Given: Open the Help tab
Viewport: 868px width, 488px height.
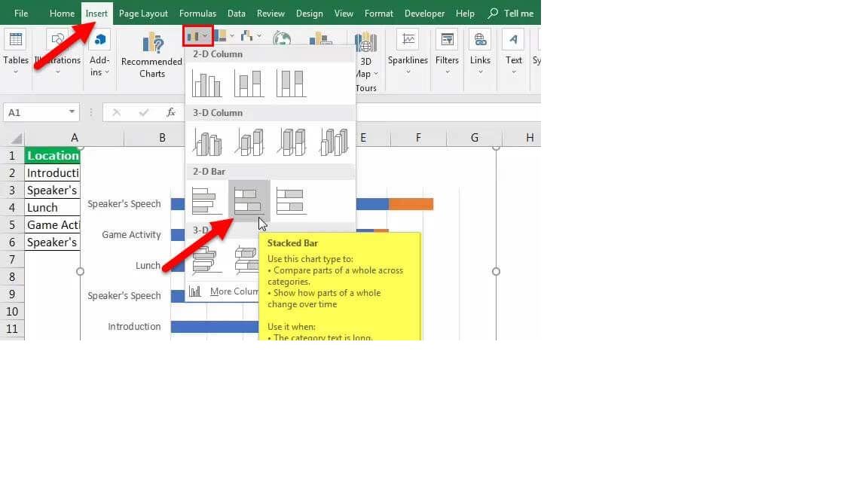Looking at the screenshot, I should pyautogui.click(x=465, y=14).
